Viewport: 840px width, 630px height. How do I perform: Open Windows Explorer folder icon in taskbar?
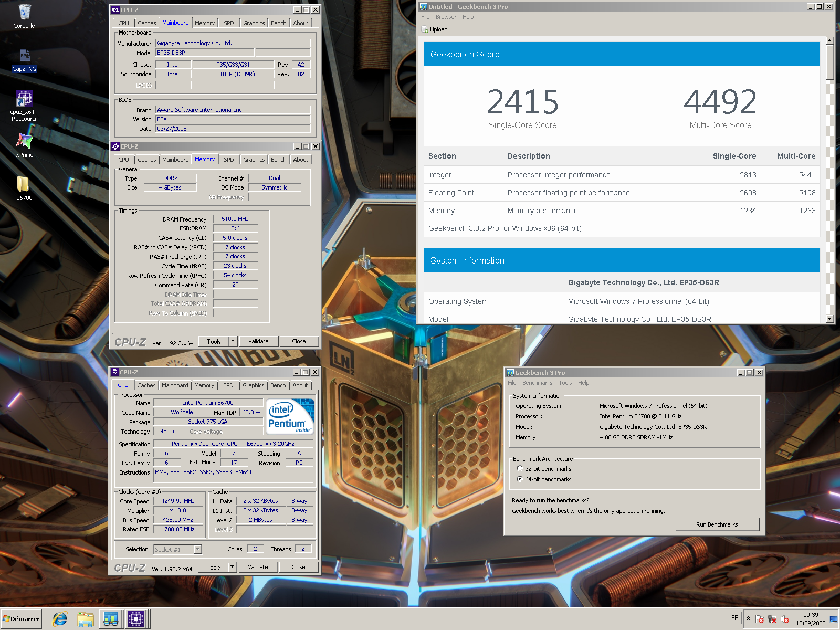[86, 619]
